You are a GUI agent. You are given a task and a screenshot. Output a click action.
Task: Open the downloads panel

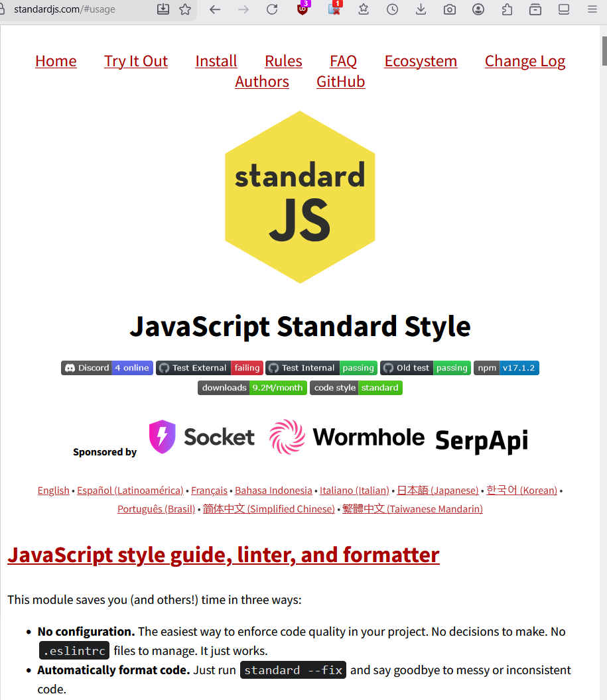[x=421, y=10]
